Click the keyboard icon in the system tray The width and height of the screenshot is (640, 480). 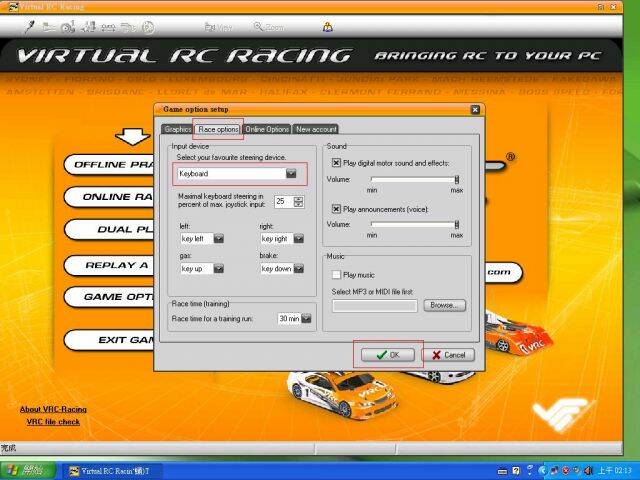[x=502, y=471]
